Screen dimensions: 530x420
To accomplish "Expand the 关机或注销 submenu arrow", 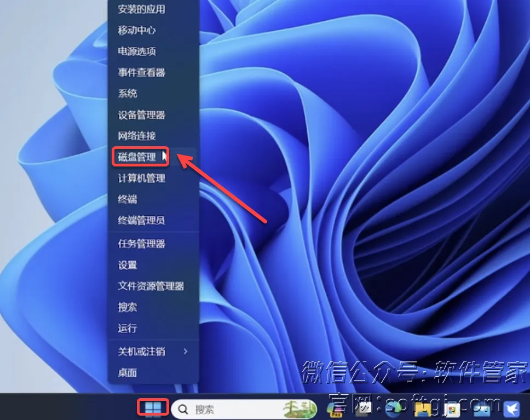I will coord(185,352).
